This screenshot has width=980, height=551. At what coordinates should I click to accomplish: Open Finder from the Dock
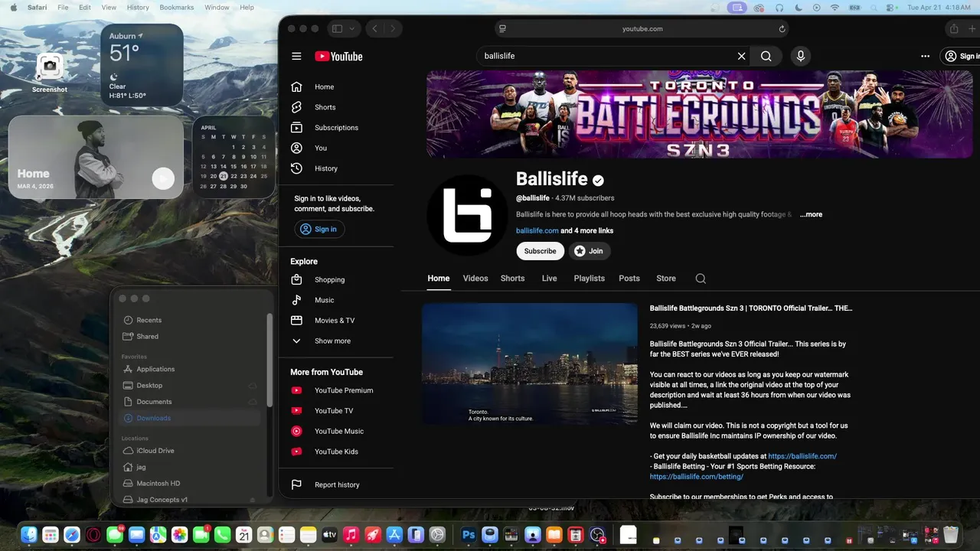point(29,534)
